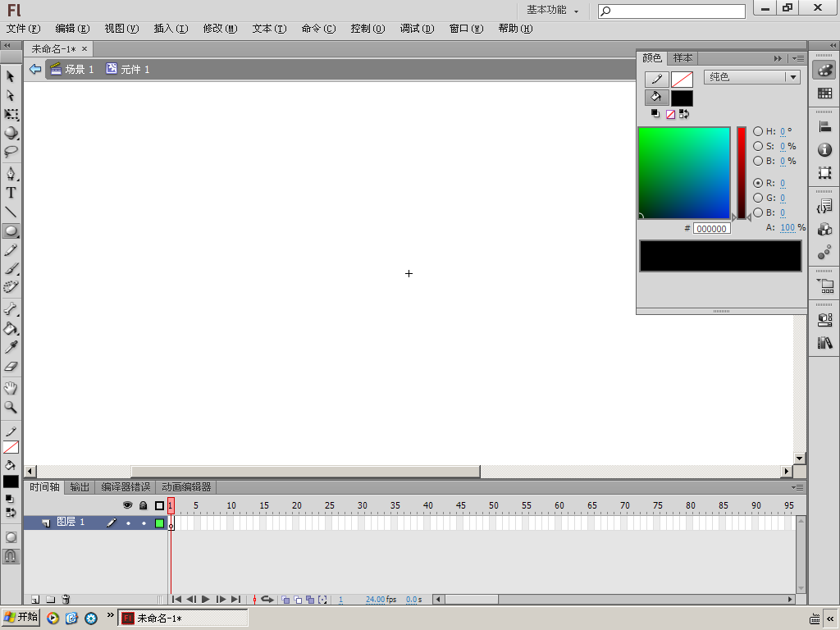Collapse the Color panel to icons
This screenshot has width=840, height=630.
tap(778, 58)
